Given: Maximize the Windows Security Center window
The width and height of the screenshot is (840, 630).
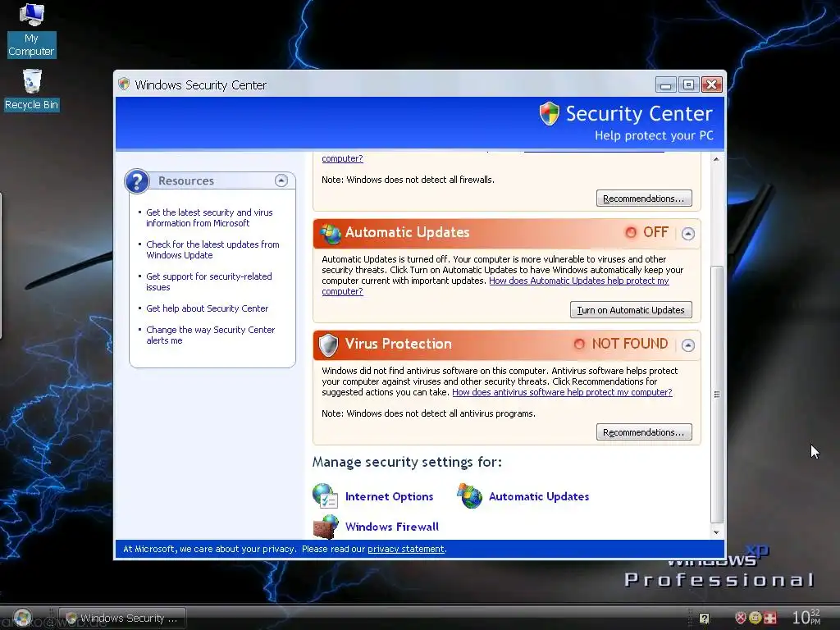Looking at the screenshot, I should (688, 84).
